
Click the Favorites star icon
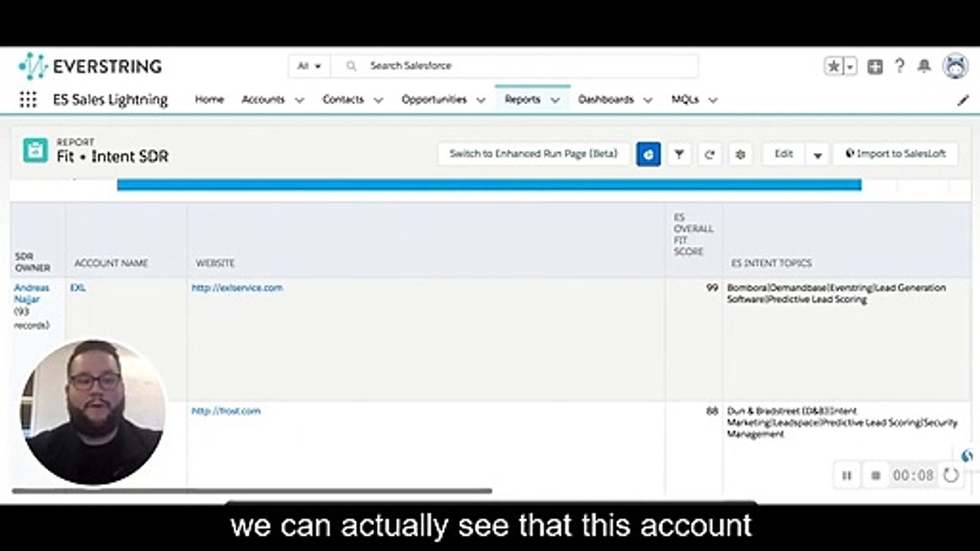834,67
